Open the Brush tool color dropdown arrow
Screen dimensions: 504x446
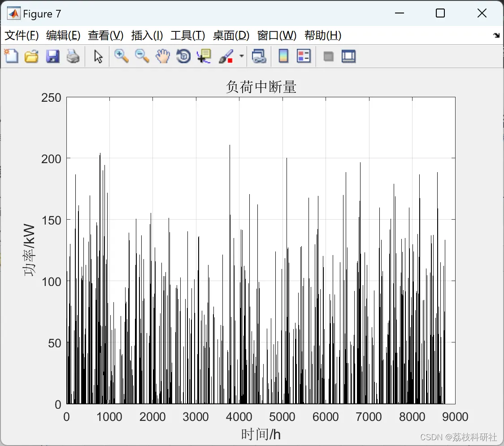point(242,56)
